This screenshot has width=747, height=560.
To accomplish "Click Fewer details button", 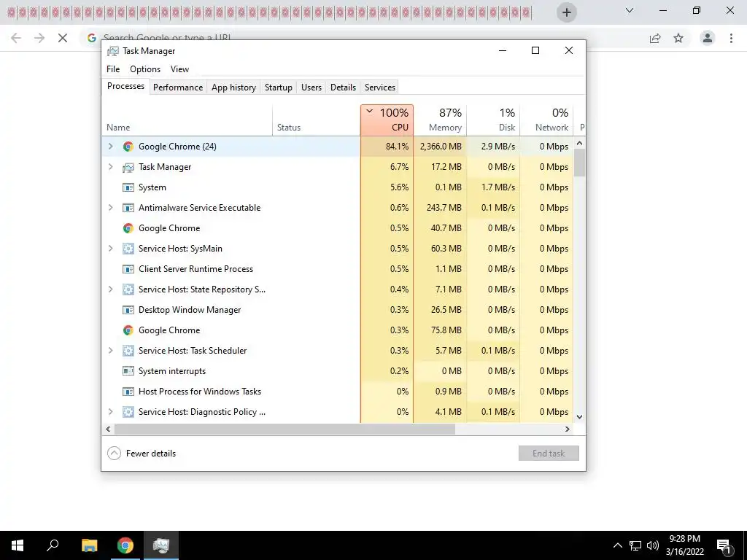I will [142, 454].
